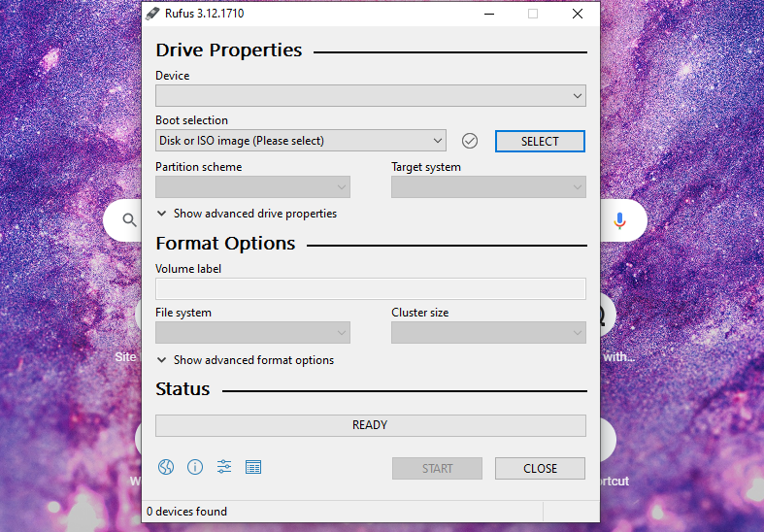Screen dimensions: 764x532
Task: Click the Drive Properties heading
Action: tap(228, 50)
